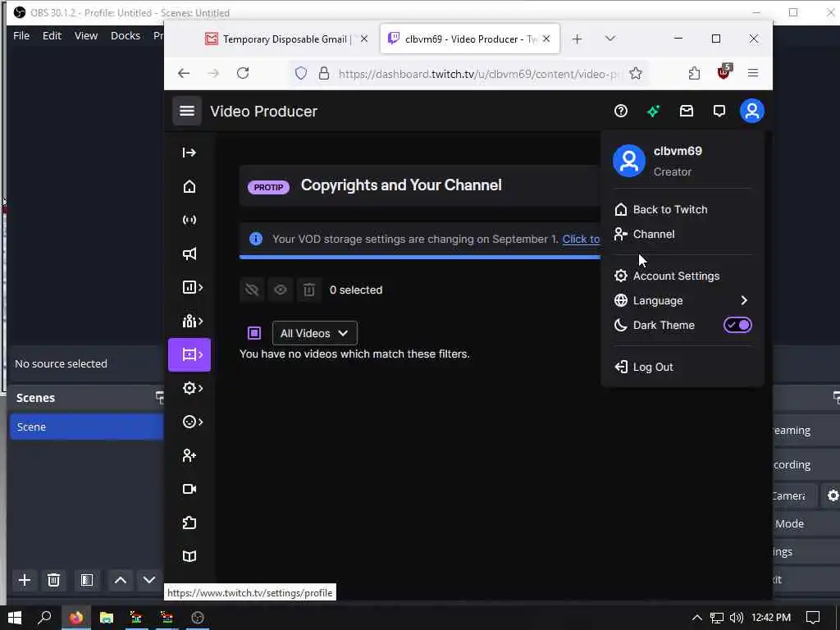The image size is (840, 630).
Task: Select Back to Twitch menu entry
Action: pyautogui.click(x=682, y=209)
